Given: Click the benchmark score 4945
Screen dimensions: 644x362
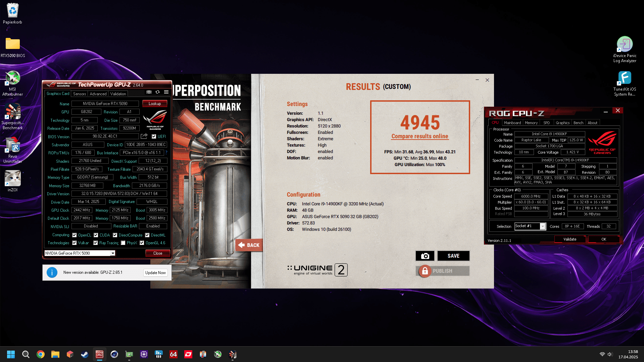Looking at the screenshot, I should click(x=420, y=122).
